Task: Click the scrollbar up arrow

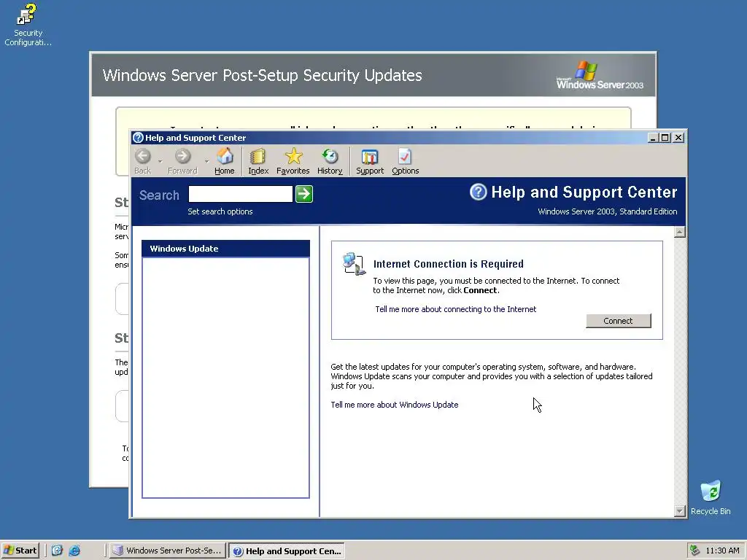Action: pos(680,232)
